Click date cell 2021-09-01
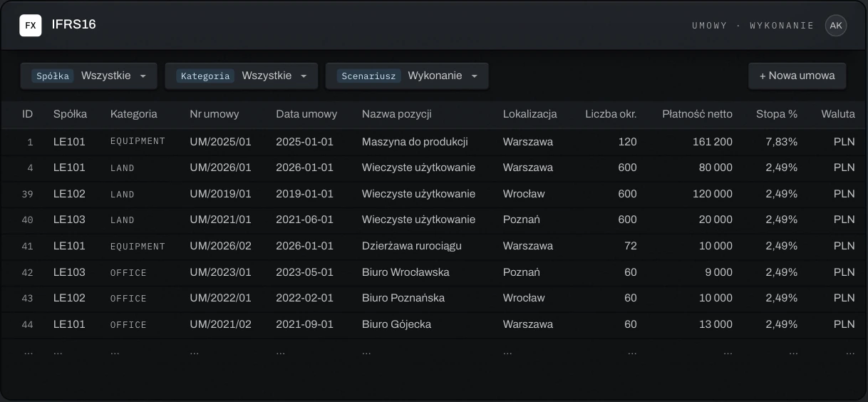 point(304,324)
